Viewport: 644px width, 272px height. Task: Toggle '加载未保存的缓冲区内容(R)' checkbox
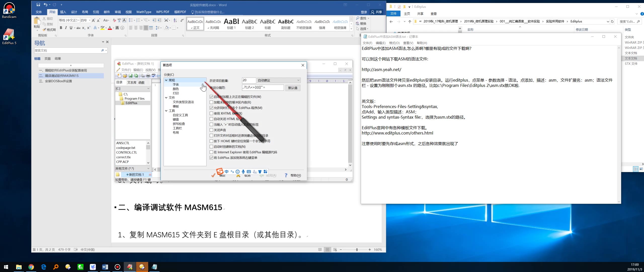pos(211,102)
